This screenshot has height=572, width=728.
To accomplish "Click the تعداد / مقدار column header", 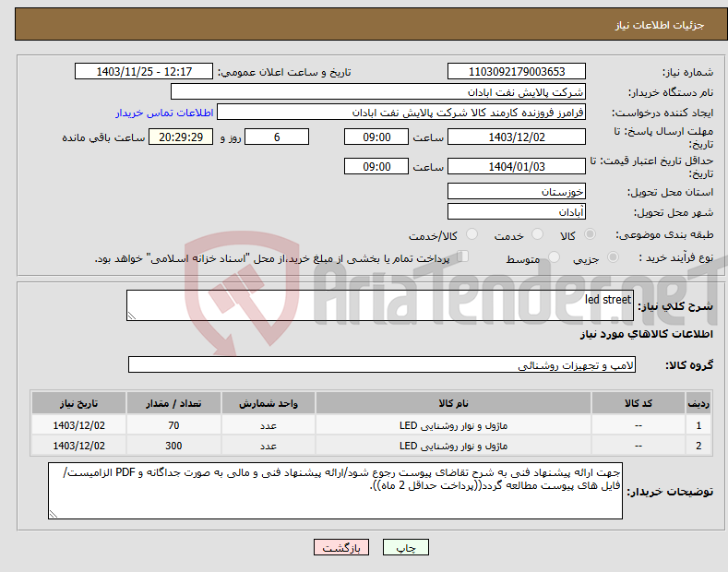I will [x=173, y=403].
